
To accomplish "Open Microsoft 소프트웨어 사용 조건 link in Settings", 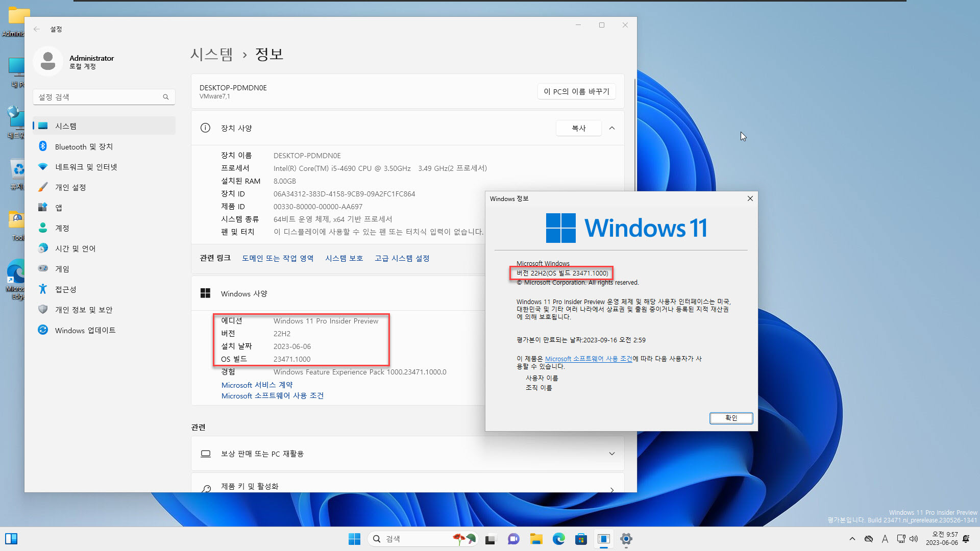I will click(273, 395).
